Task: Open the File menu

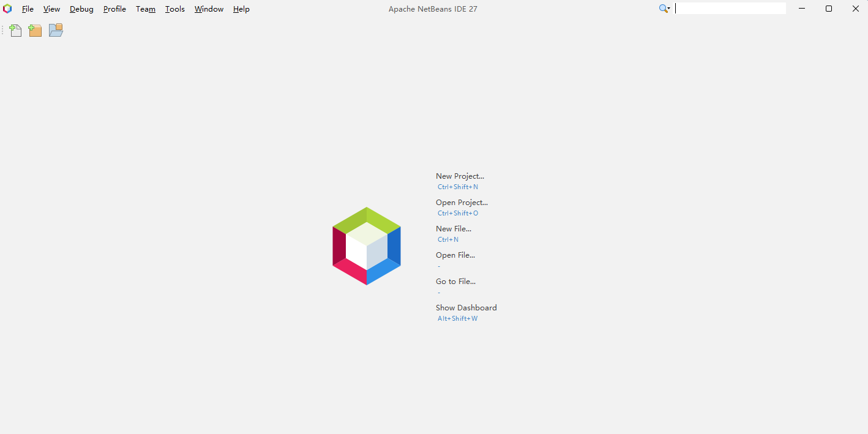Action: tap(28, 9)
